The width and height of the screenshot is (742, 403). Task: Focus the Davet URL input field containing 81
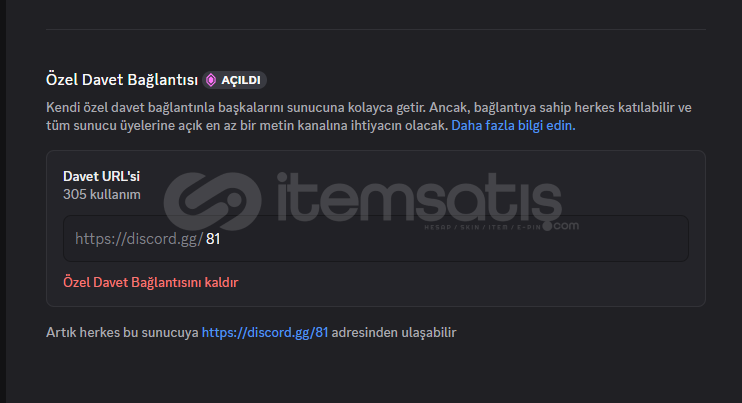click(x=376, y=238)
